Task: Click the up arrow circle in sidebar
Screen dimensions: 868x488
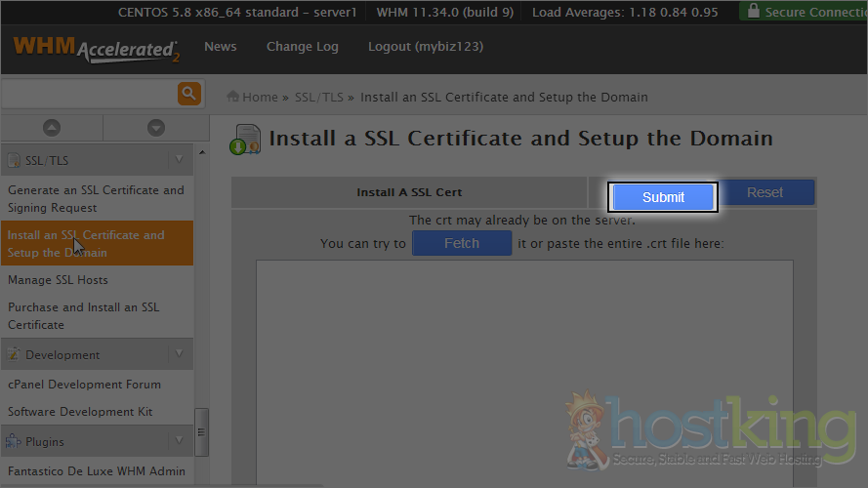Action: (52, 128)
